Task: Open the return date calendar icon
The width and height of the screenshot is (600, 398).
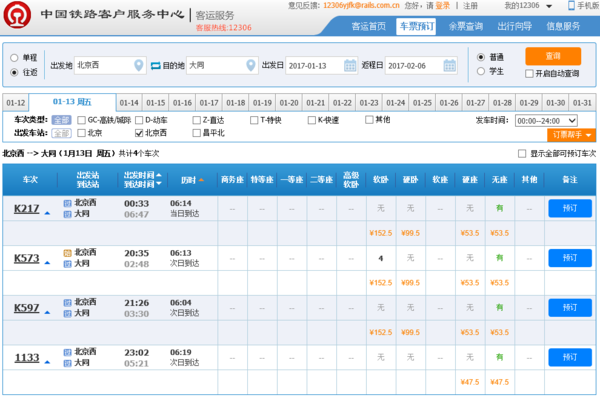Action: pyautogui.click(x=450, y=65)
